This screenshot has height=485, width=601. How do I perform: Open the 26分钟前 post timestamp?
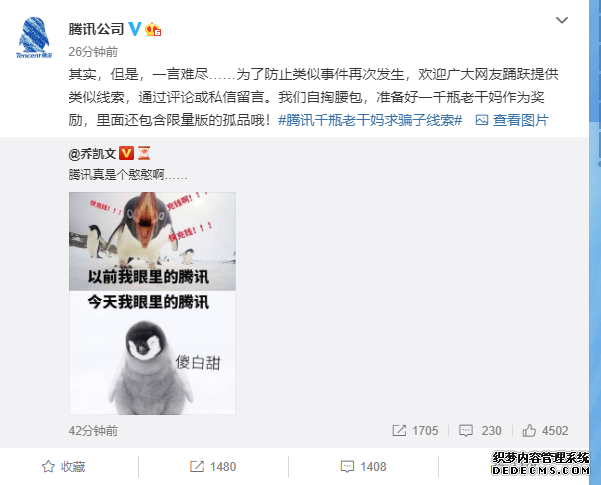point(93,52)
